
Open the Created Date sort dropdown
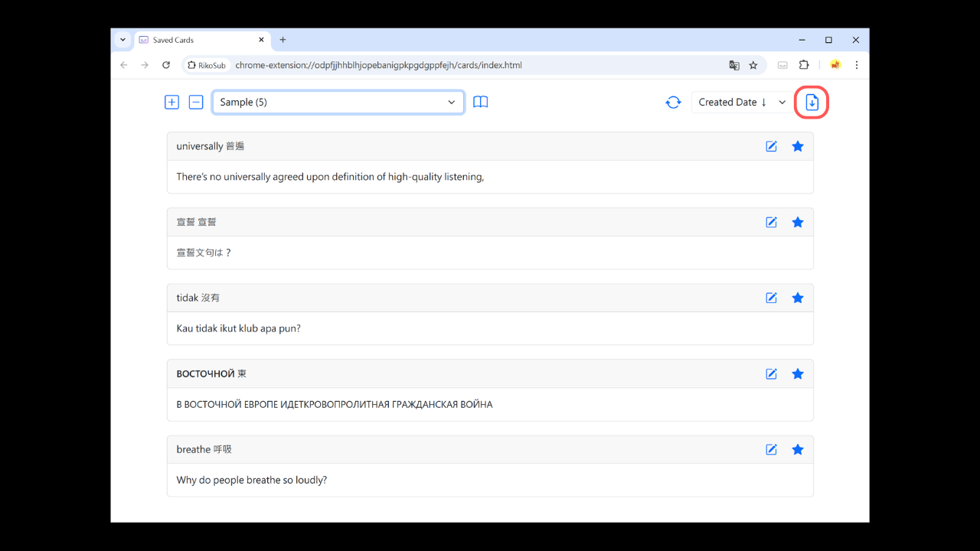click(742, 103)
